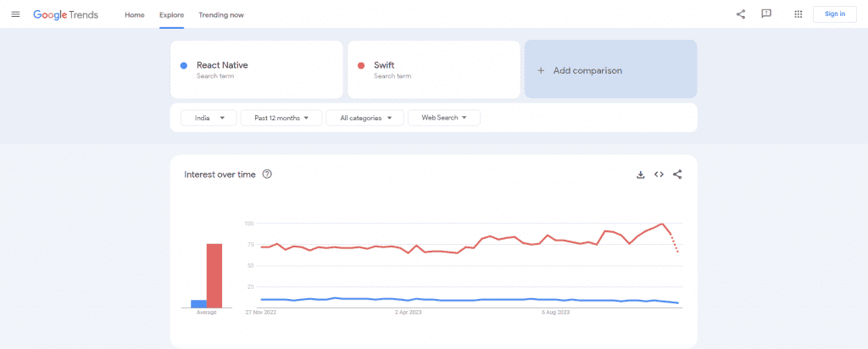The width and height of the screenshot is (868, 349).
Task: Click the 50 y-axis value
Action: click(x=250, y=265)
